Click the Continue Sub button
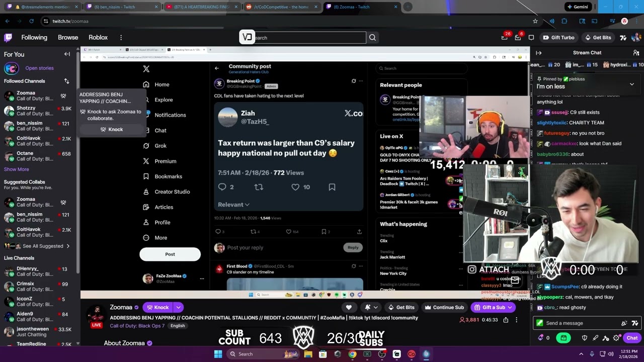644x362 pixels. tap(444, 307)
